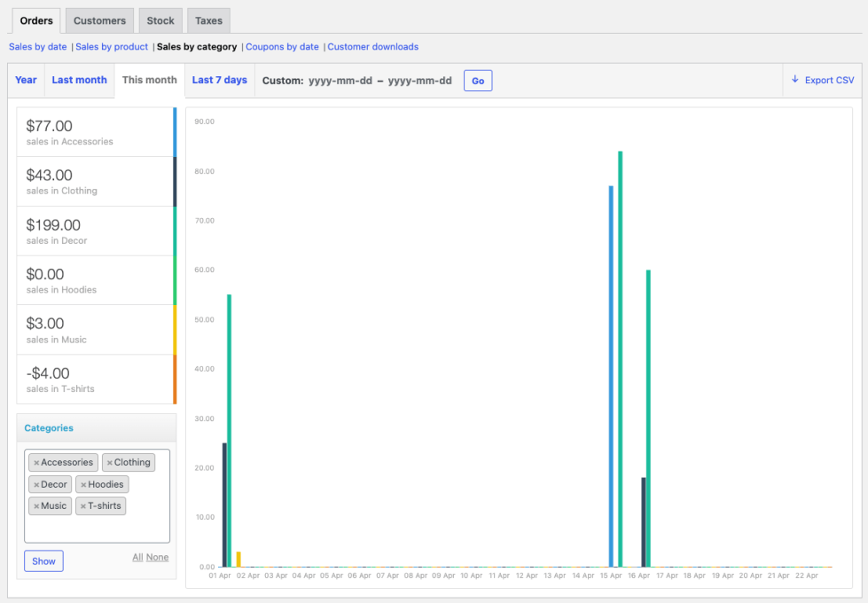Switch to the Stock tab
The width and height of the screenshot is (868, 603).
click(160, 20)
